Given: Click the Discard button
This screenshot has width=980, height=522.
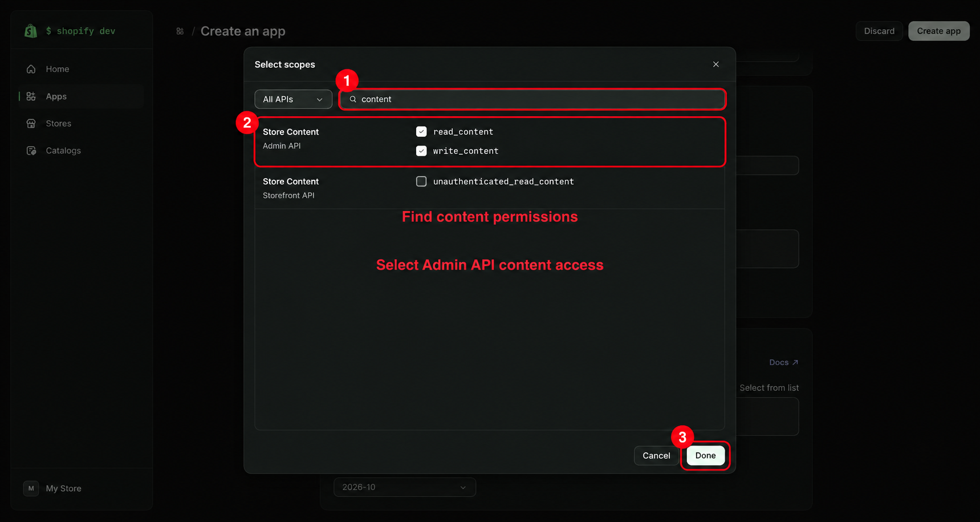Looking at the screenshot, I should (x=879, y=31).
